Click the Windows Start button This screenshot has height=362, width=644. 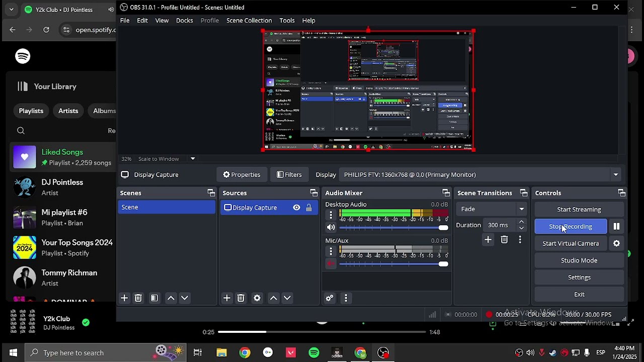pos(13,352)
